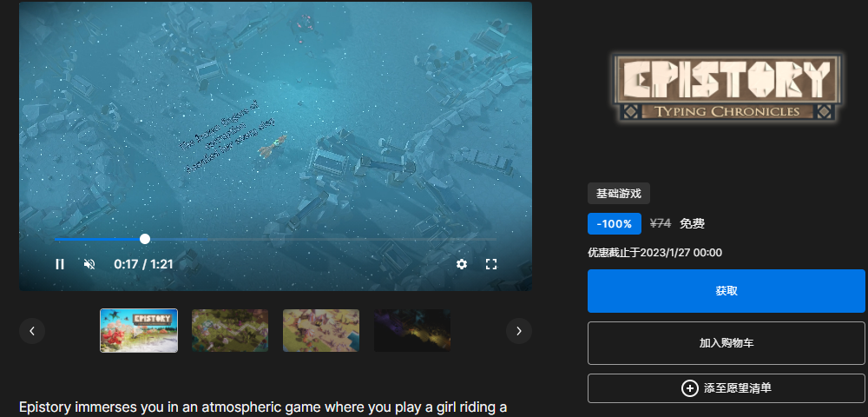Click the blue 获取 button

tap(727, 291)
